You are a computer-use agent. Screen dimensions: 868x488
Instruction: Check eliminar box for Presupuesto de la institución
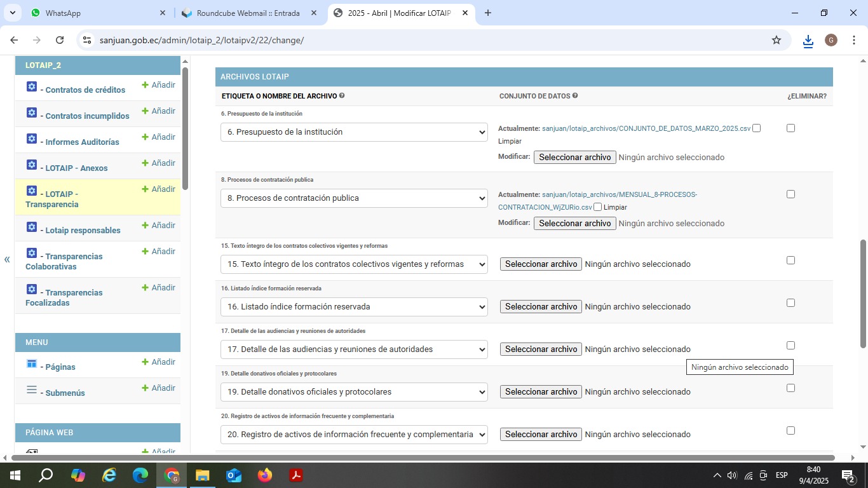point(790,128)
